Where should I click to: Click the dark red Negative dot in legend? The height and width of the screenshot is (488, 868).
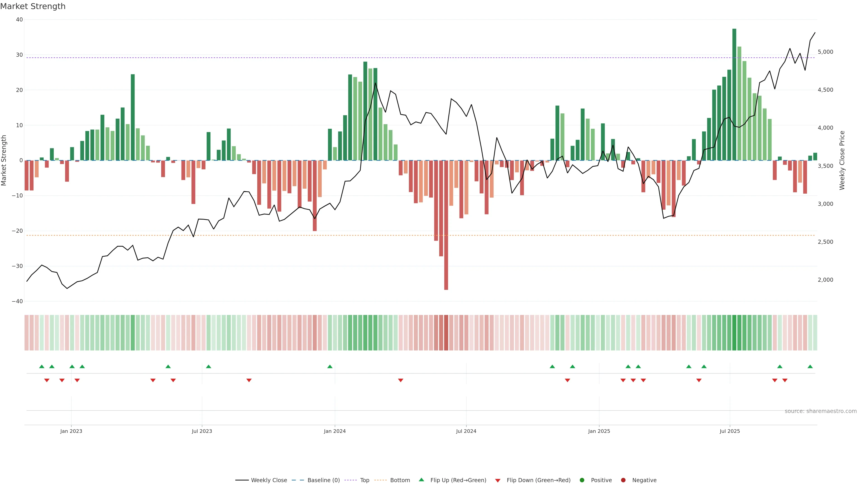(x=623, y=480)
